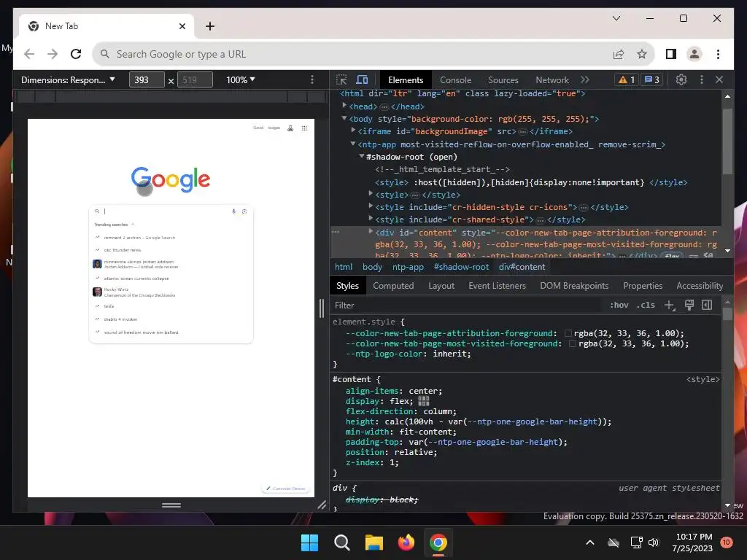
Task: Open the issues counter showing 3
Action: (x=651, y=80)
